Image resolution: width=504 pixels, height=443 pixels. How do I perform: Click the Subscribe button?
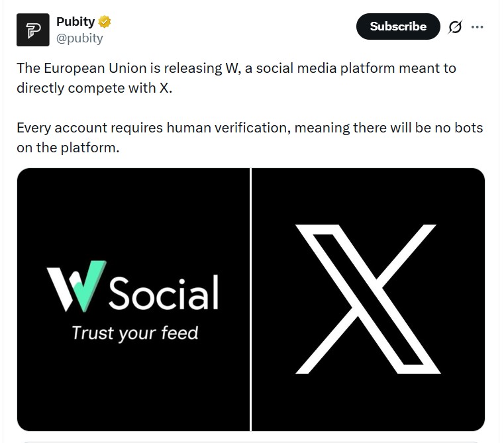click(x=397, y=26)
